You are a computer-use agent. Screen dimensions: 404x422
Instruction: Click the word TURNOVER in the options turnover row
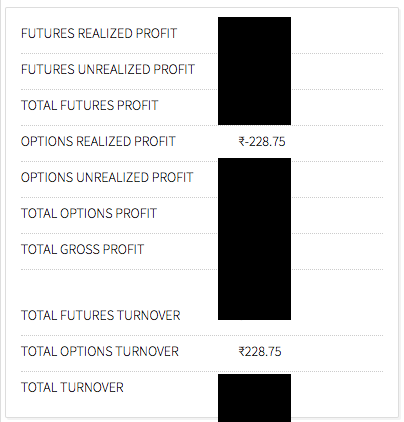pyautogui.click(x=147, y=352)
